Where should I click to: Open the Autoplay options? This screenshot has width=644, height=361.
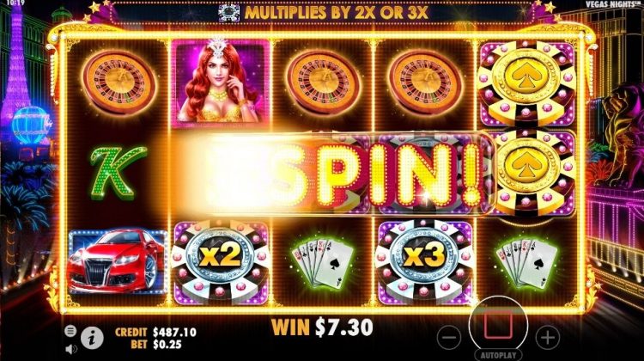point(498,355)
